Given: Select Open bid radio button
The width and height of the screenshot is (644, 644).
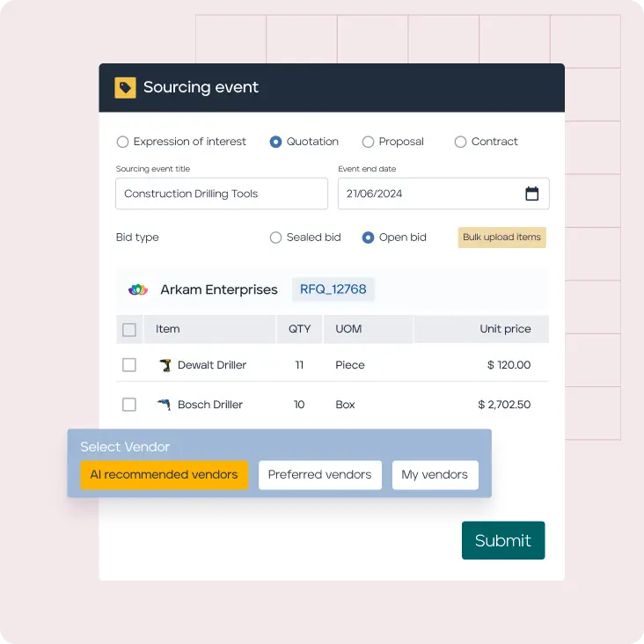Looking at the screenshot, I should click(369, 238).
